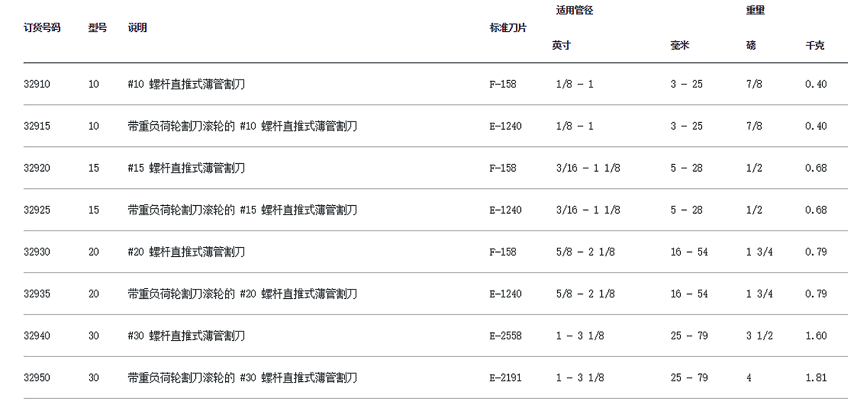Screen dimensions: 868x411
Task: Click the 1.81 kilogram weight value
Action: pyautogui.click(x=816, y=378)
